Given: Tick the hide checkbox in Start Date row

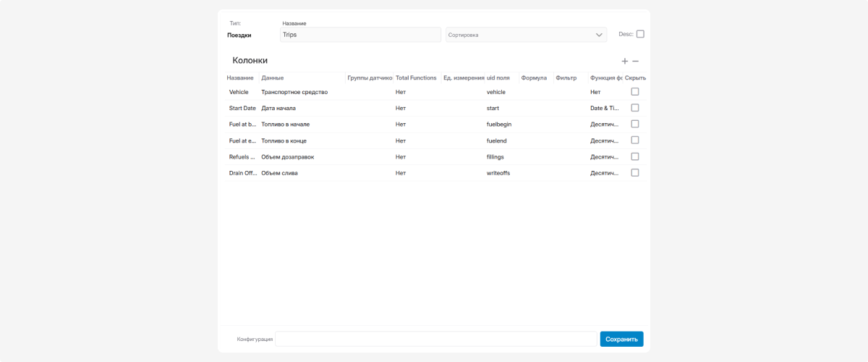Looking at the screenshot, I should click(635, 108).
